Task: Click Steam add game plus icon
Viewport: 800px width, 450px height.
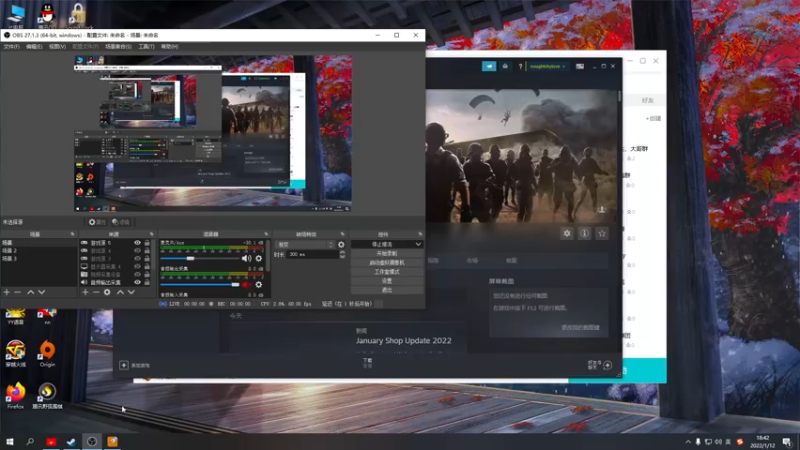Action: [x=124, y=365]
